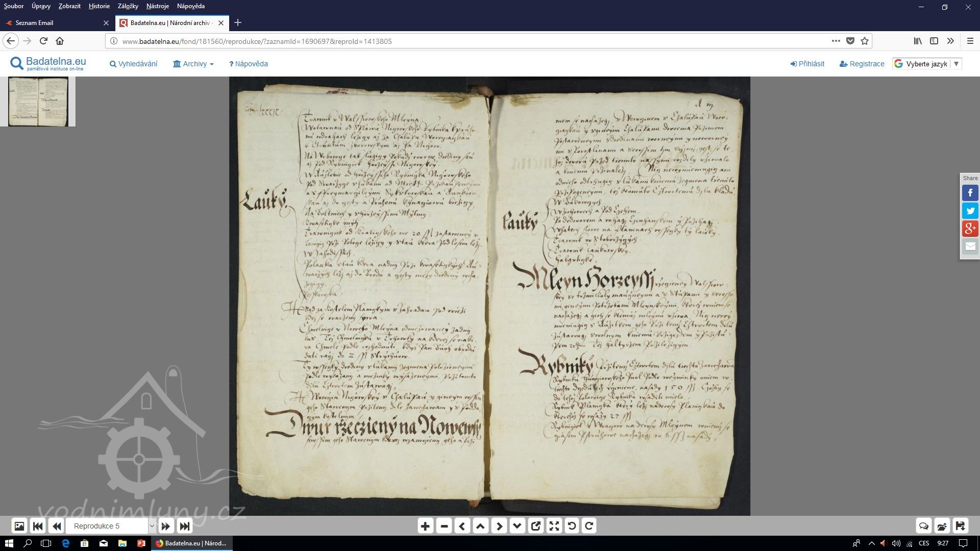This screenshot has width=980, height=551.
Task: Bookmark this page with the star
Action: point(864,41)
